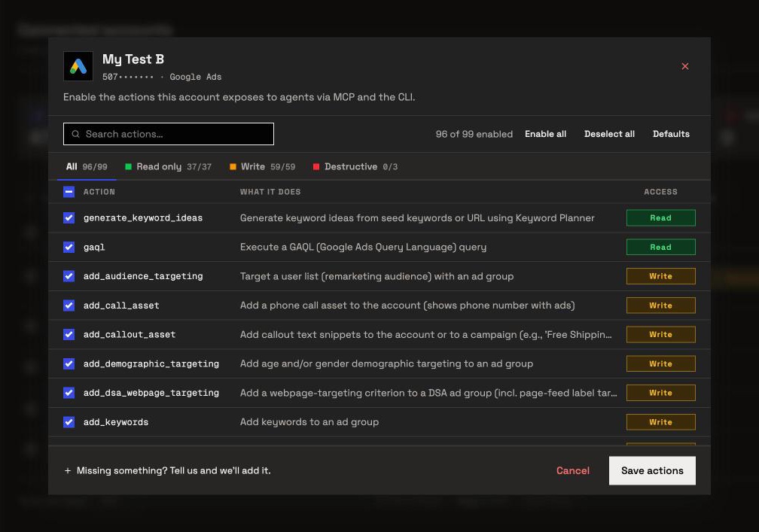
Task: Click the magnifier icon in the search box
Action: click(75, 134)
